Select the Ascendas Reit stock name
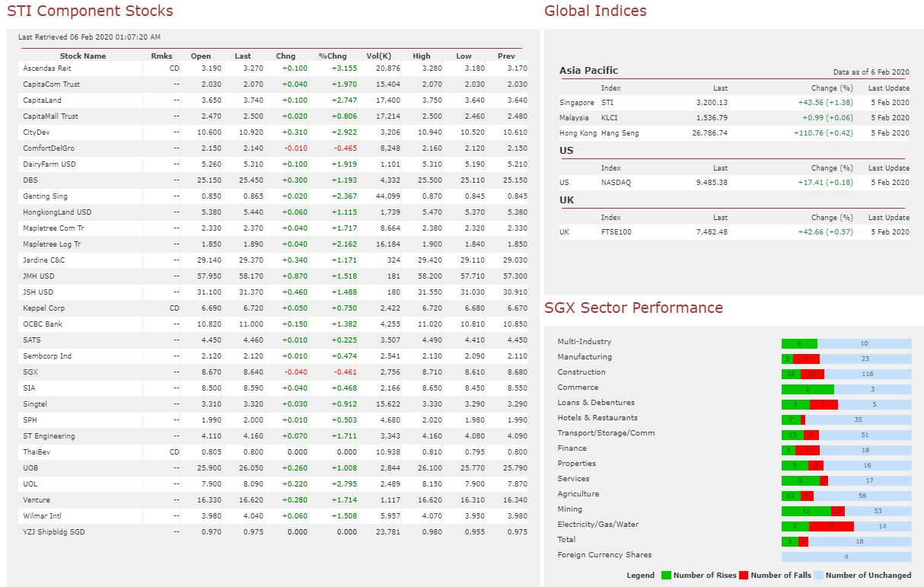This screenshot has width=924, height=587. coord(47,68)
